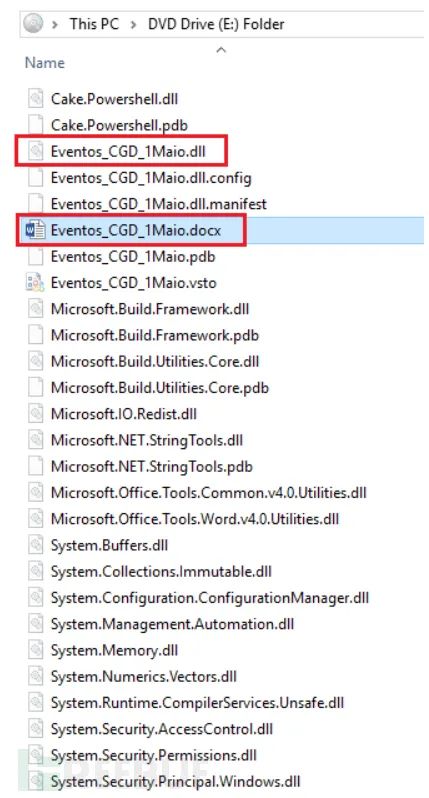Go to This PC in breadcrumb
Viewport: 429px width, 798px height.
tap(95, 24)
